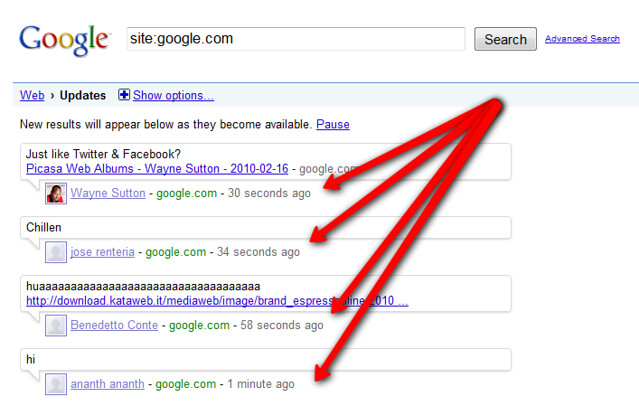The width and height of the screenshot is (639, 406).
Task: Open Wayne Sutton's profile photo
Action: [56, 193]
